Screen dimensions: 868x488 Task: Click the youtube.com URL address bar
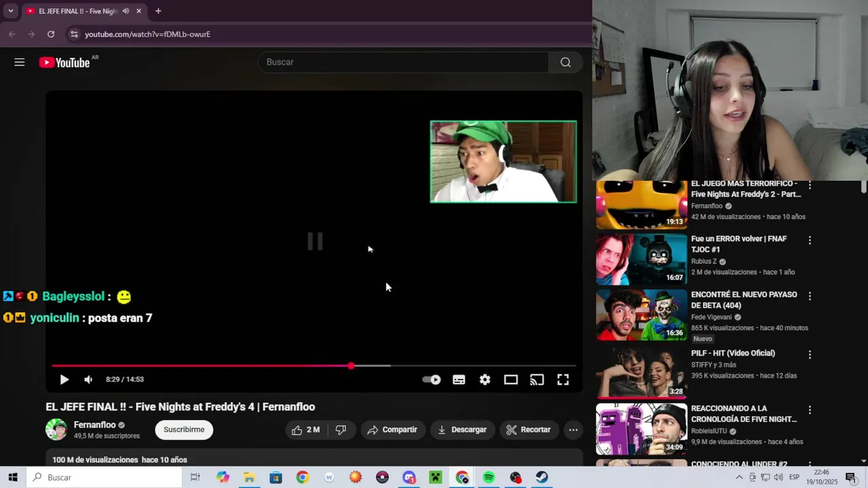click(x=147, y=34)
